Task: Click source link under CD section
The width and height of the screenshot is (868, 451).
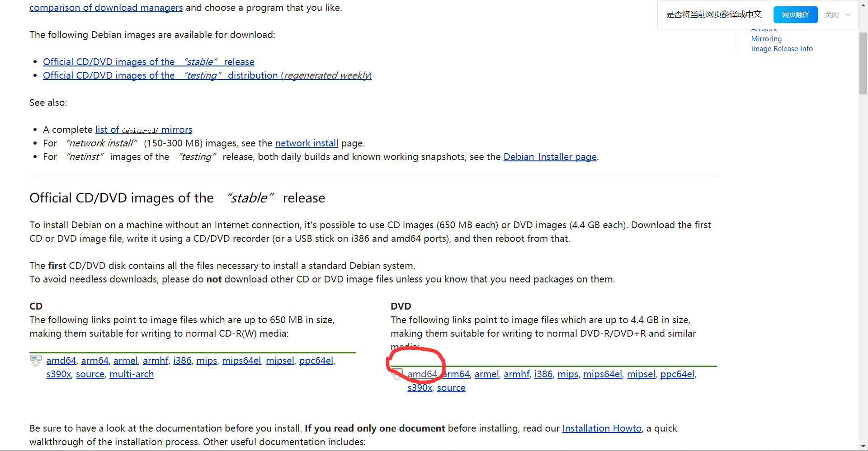Action: pos(90,374)
